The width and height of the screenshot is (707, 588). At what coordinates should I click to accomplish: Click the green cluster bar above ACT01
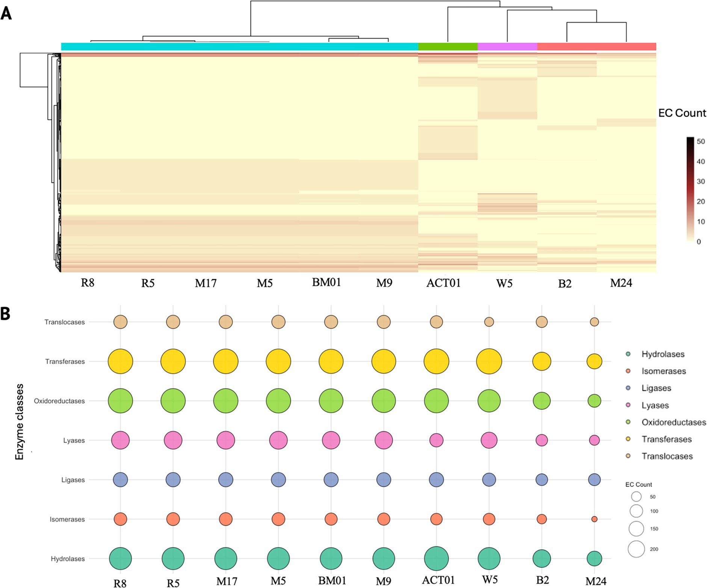[x=448, y=47]
